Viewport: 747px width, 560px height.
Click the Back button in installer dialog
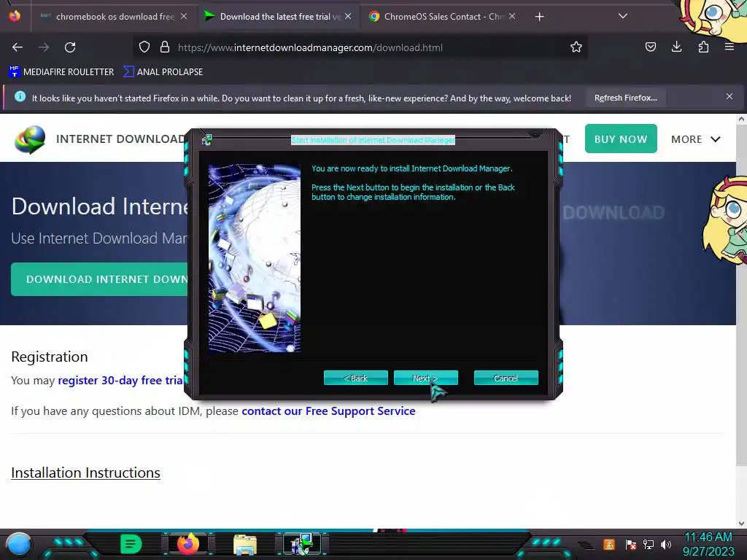pyautogui.click(x=355, y=378)
